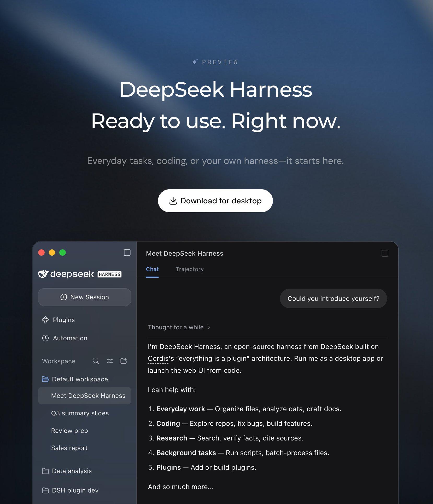Click the workspace search icon
This screenshot has height=504, width=433.
[96, 361]
